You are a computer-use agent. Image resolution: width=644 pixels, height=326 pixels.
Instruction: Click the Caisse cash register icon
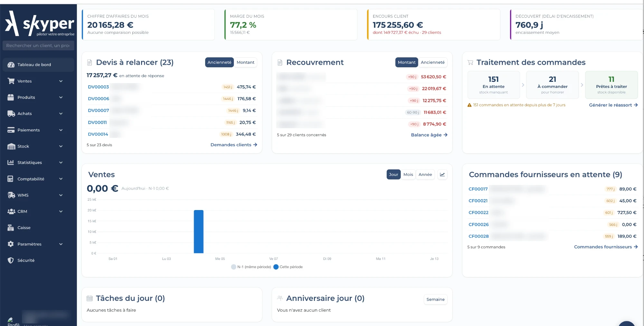11,228
